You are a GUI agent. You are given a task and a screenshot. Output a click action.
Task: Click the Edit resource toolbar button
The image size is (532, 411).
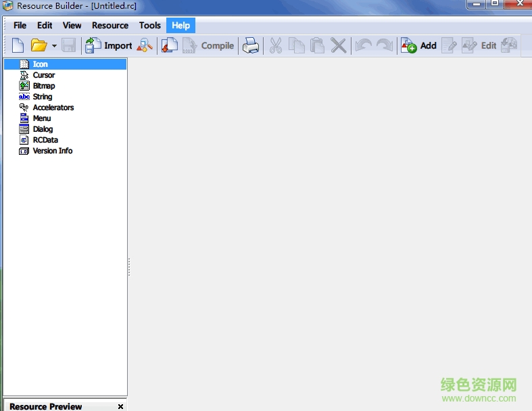[479, 45]
